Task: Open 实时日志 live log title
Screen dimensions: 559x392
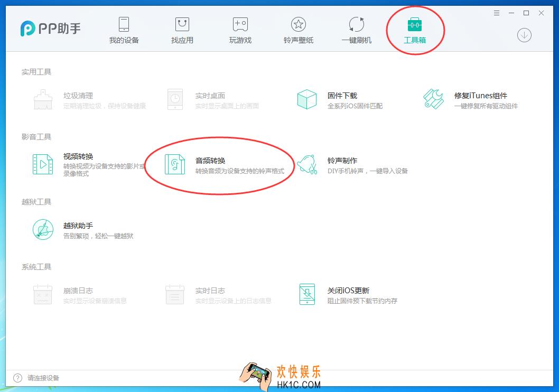Action: tap(210, 291)
